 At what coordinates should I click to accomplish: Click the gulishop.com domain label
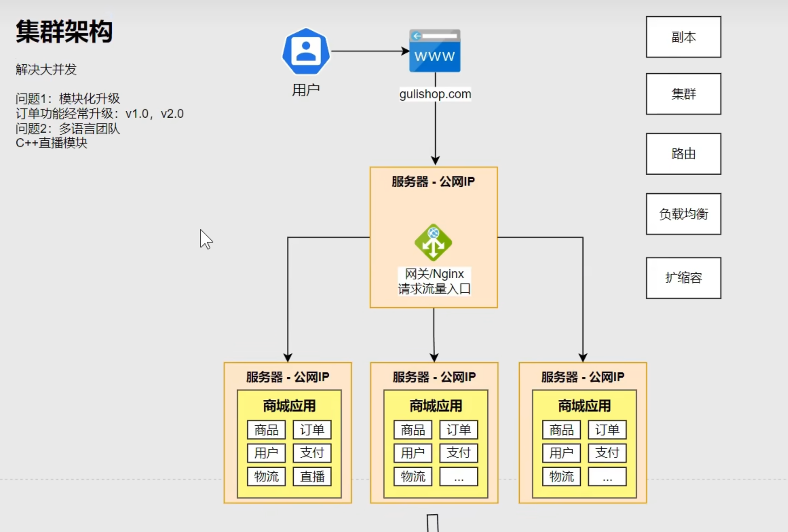click(x=435, y=94)
